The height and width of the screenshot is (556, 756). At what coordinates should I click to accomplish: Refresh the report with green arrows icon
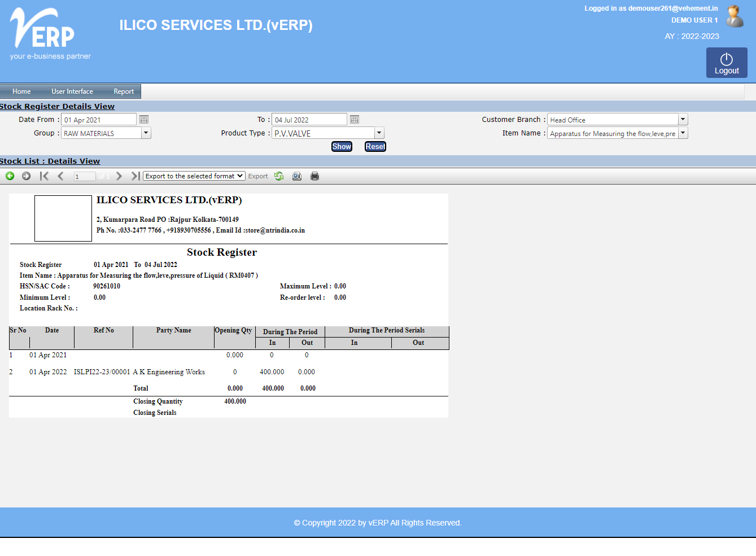[x=279, y=176]
